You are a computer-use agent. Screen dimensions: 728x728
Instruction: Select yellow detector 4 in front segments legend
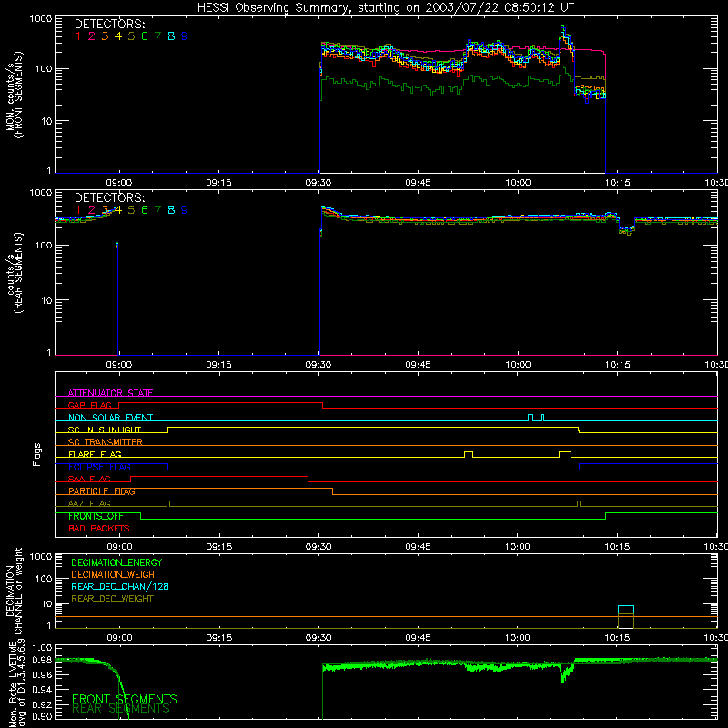[x=118, y=36]
